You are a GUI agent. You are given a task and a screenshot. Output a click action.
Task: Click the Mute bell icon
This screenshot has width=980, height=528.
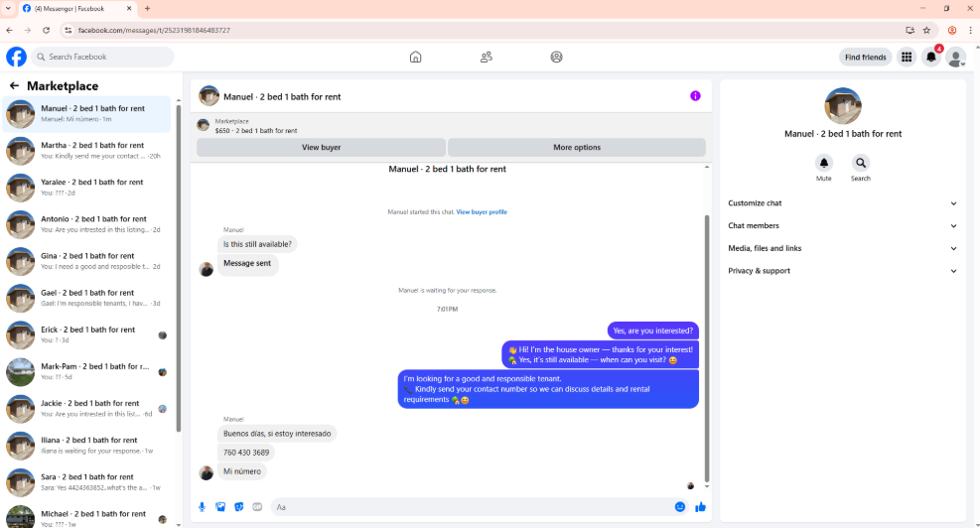click(824, 163)
